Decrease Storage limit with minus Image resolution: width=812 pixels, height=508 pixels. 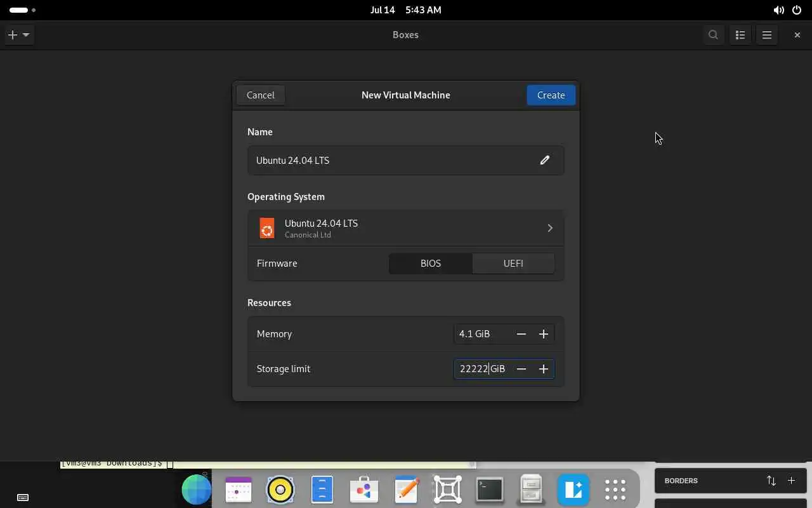tap(521, 369)
